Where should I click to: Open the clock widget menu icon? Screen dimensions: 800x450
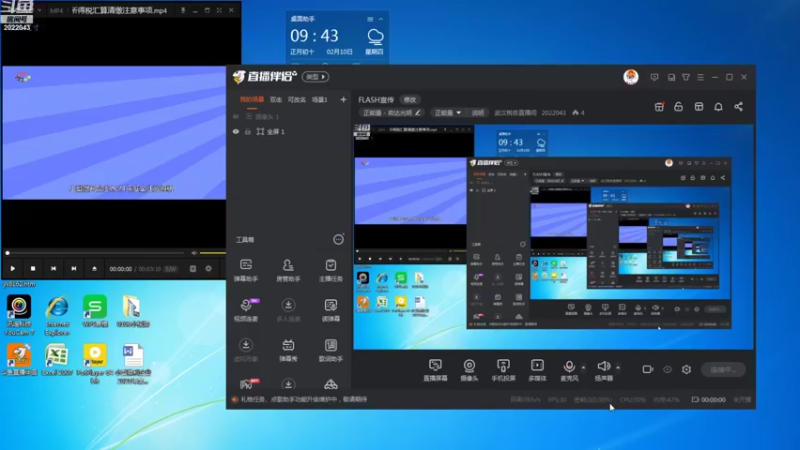click(370, 19)
